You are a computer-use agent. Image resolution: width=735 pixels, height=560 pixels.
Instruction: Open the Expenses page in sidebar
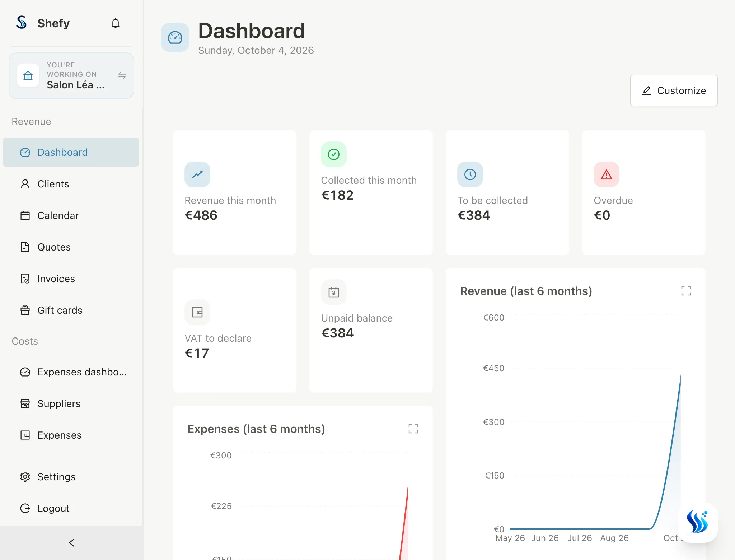[71, 435]
